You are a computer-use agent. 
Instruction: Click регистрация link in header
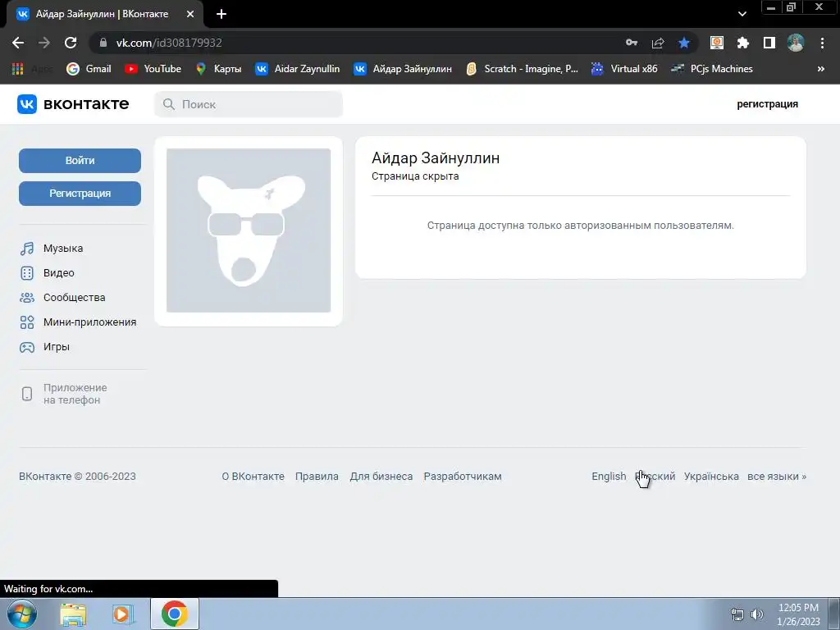pos(767,104)
